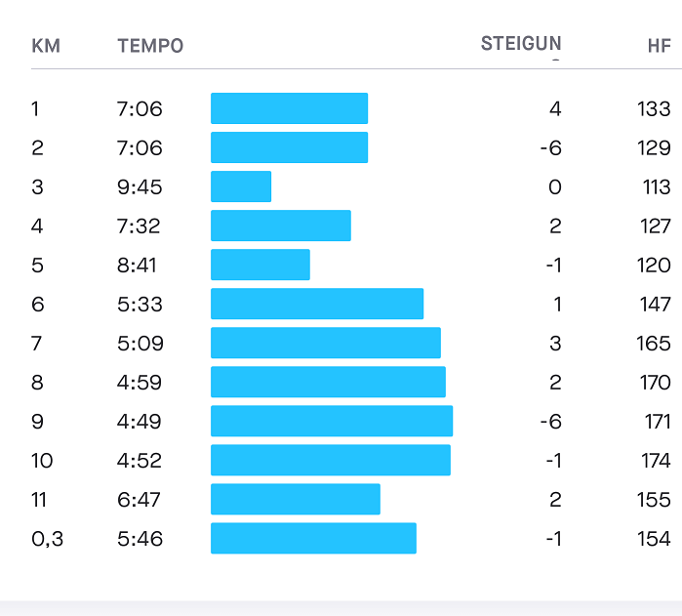Select the STEIGUNG column header
This screenshot has height=616, width=682.
(521, 44)
